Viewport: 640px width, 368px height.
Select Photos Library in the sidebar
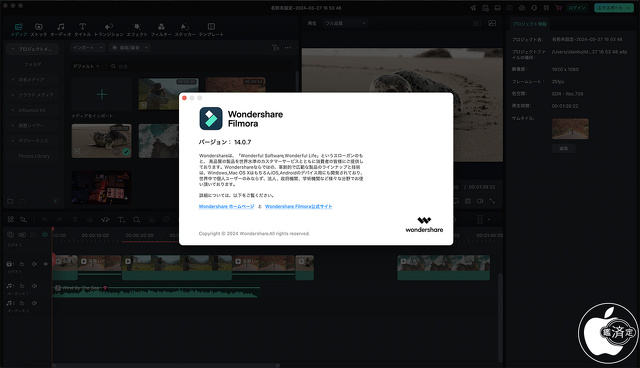pyautogui.click(x=33, y=156)
